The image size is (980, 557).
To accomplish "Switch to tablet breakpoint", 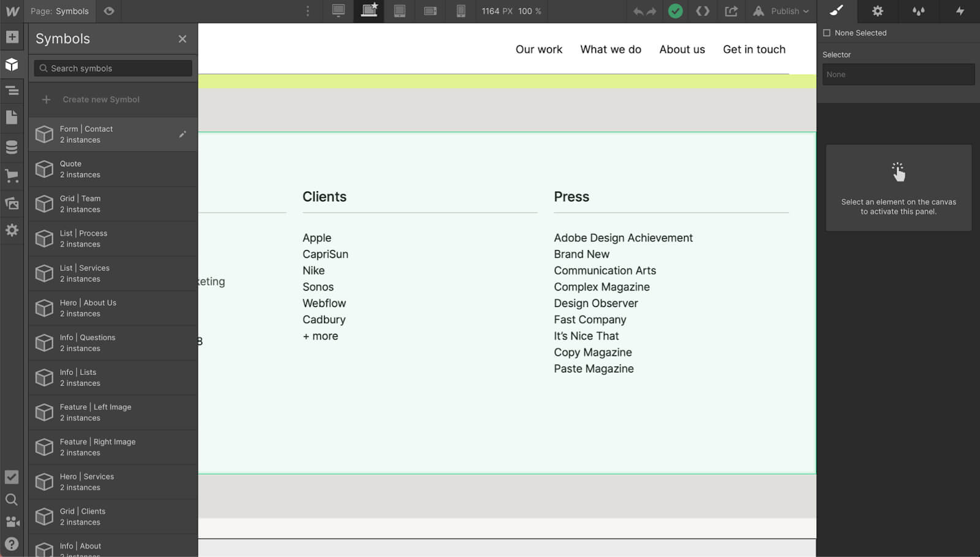I will (399, 11).
